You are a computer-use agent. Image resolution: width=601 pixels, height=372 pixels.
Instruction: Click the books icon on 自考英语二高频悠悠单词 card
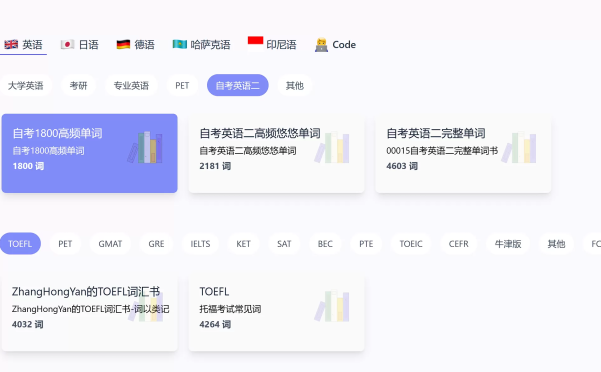tap(332, 147)
